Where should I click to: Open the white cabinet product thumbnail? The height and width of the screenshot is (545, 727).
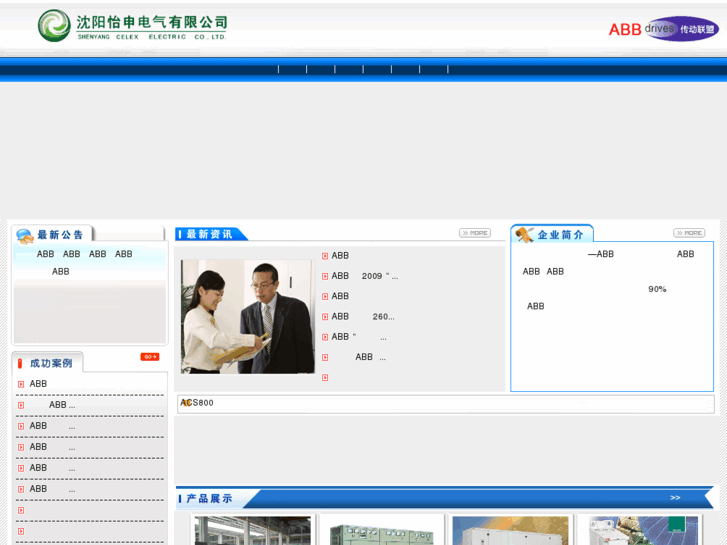tap(510, 531)
